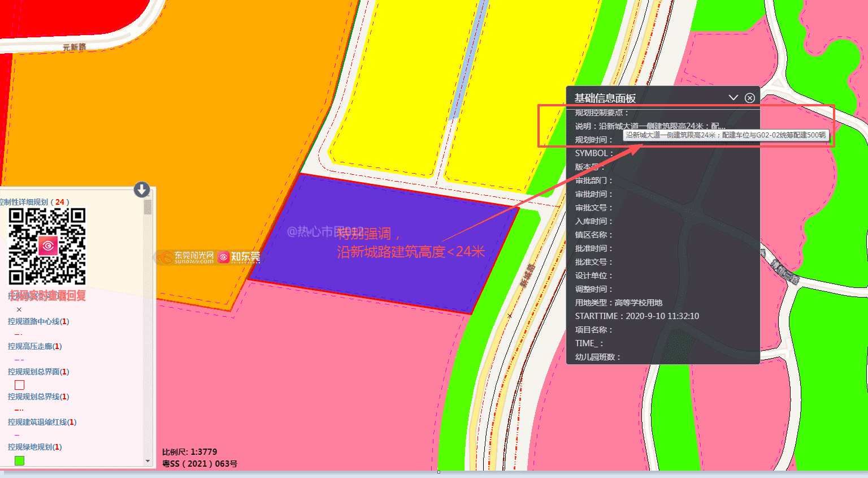Click the small X symbol in the legend

click(19, 309)
